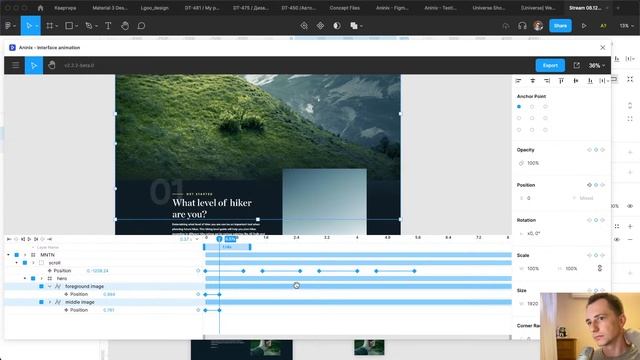Click the timeline playhead marker
640x360 pixels.
pyautogui.click(x=219, y=239)
